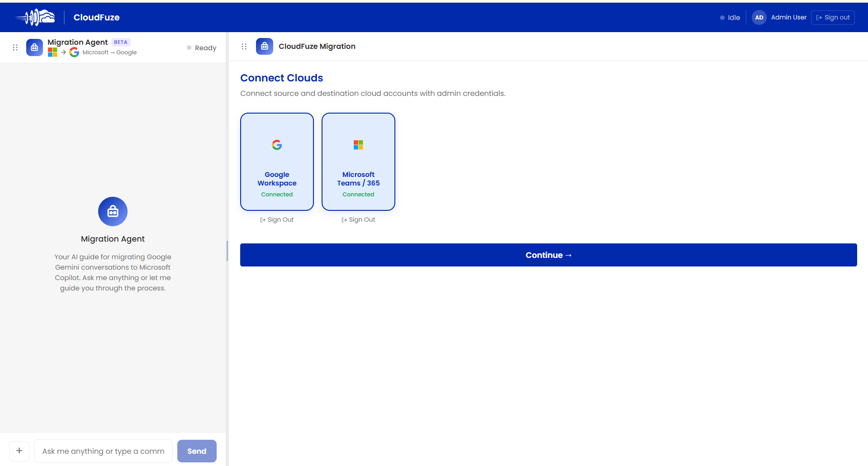
Task: Click the CloudFuze logo in the header
Action: click(35, 17)
